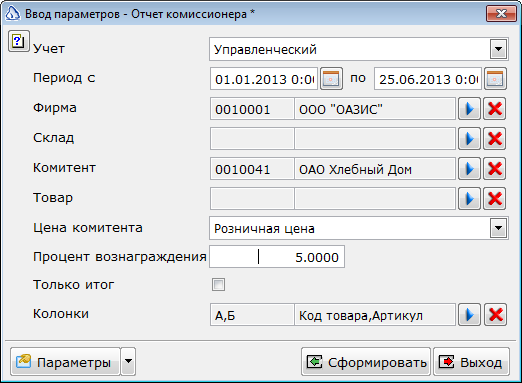
Task: Close the Ввод параметров window
Action: (x=501, y=14)
